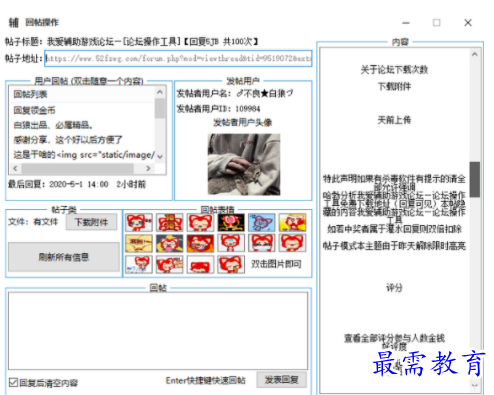Click the 发表回复 button
The height and width of the screenshot is (395, 494).
click(x=282, y=380)
